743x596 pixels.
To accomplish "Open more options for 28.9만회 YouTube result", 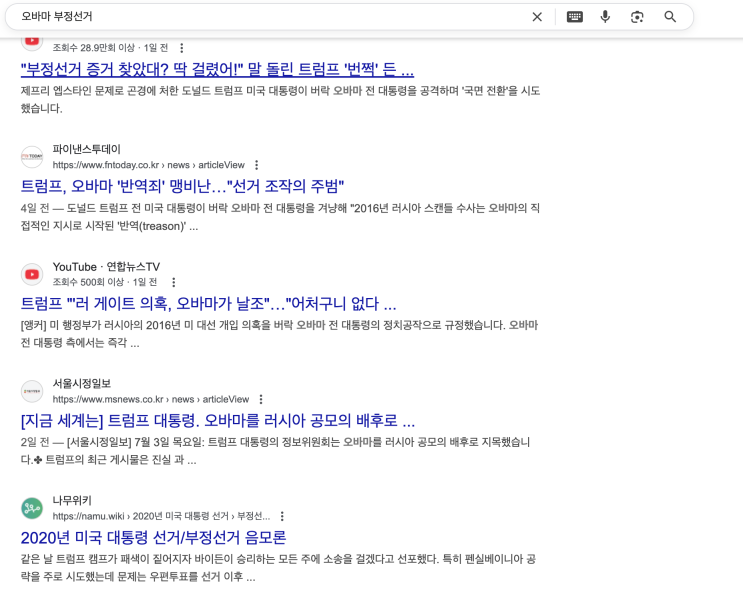I will pyautogui.click(x=181, y=48).
